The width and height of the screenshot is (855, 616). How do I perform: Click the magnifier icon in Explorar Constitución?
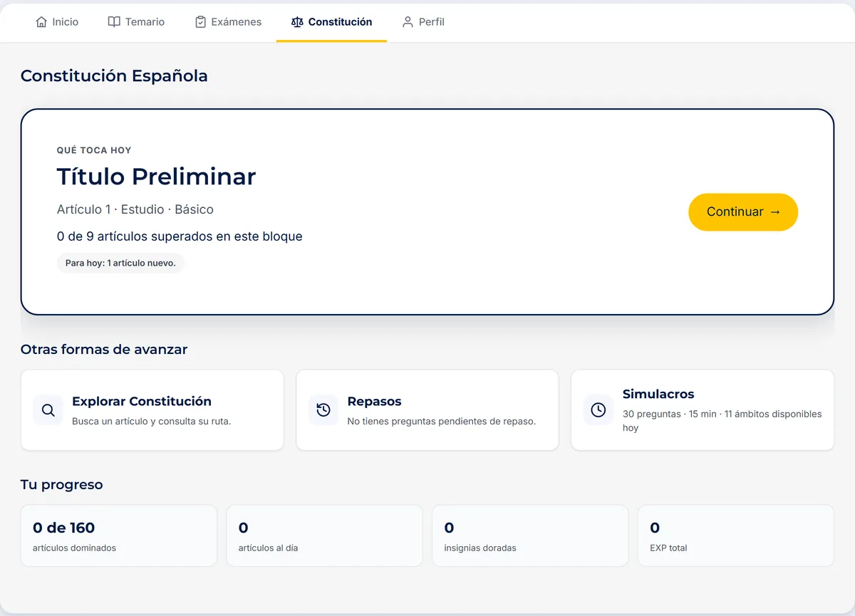48,410
